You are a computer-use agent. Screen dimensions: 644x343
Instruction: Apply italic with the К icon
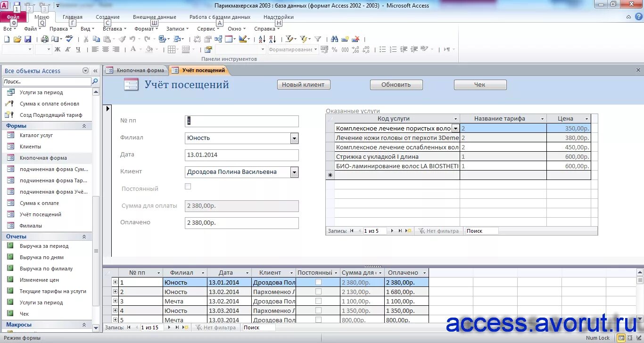pos(68,49)
